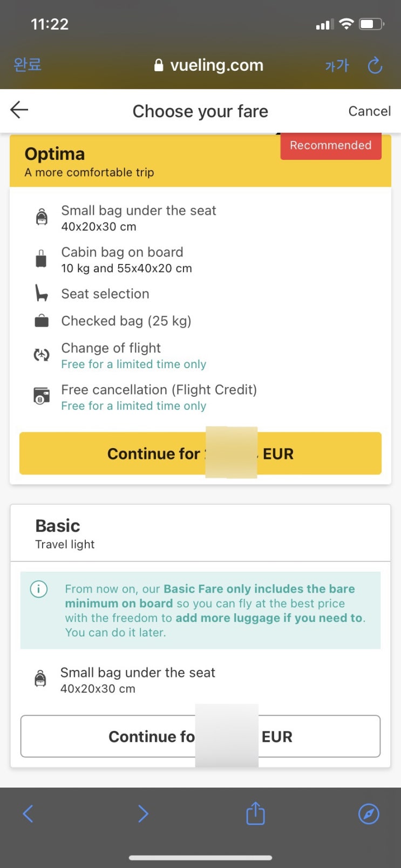Tap the Change of flight icon
401x868 pixels.
42,355
